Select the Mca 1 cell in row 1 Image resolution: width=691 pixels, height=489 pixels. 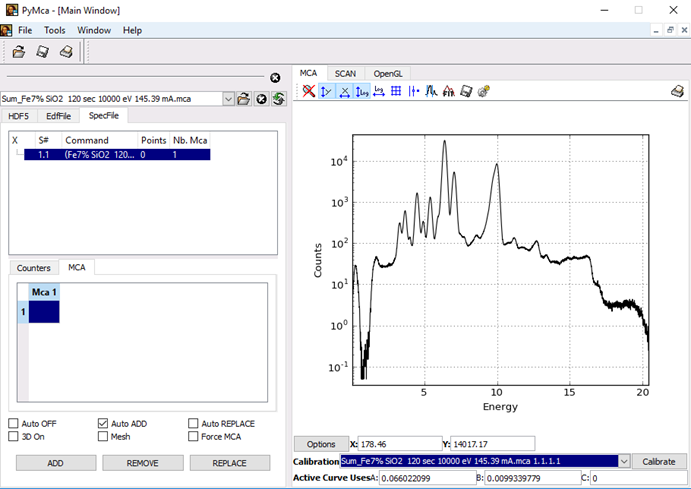point(44,312)
